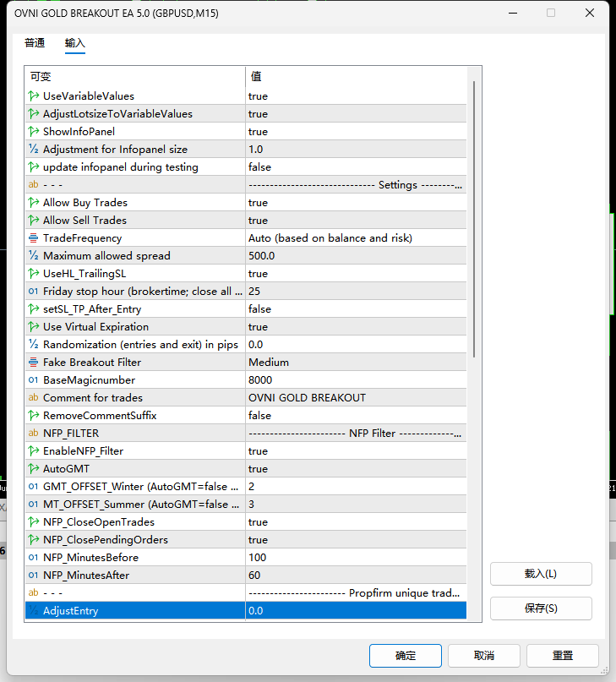
Task: Open the Fake Breakout Filter Medium value
Action: 356,362
